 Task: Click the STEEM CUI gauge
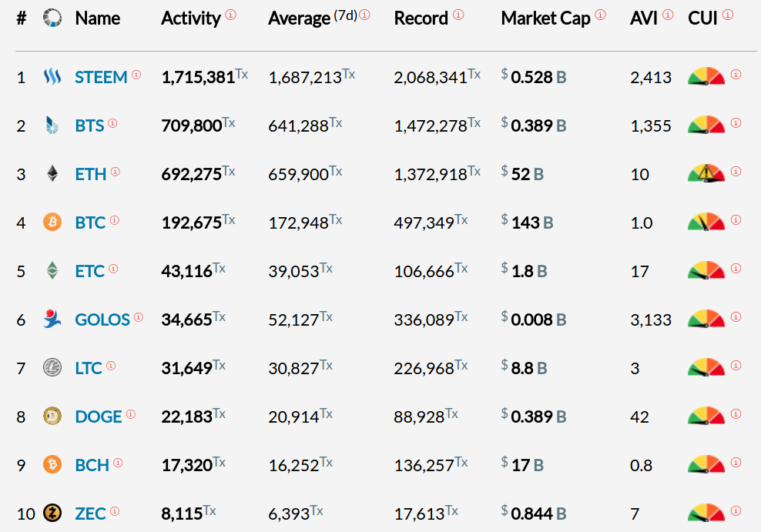(706, 76)
